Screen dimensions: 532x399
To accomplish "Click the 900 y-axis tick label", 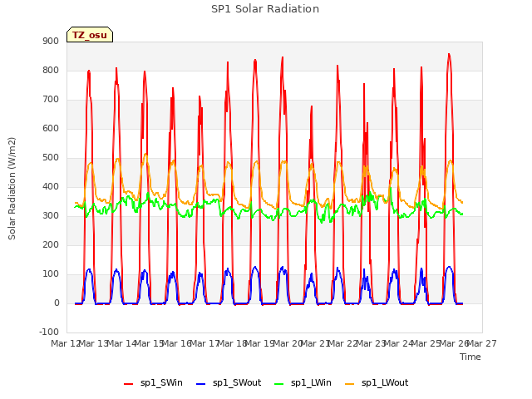I will [51, 41].
